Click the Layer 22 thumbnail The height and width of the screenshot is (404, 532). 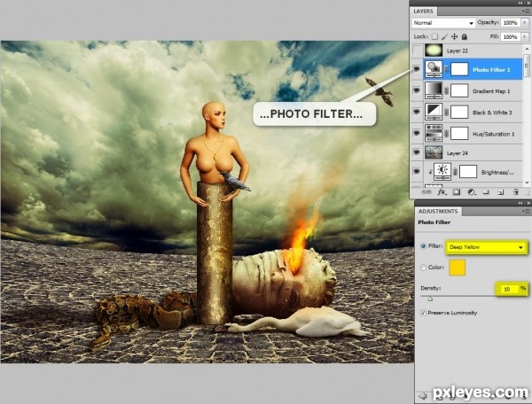click(x=434, y=50)
